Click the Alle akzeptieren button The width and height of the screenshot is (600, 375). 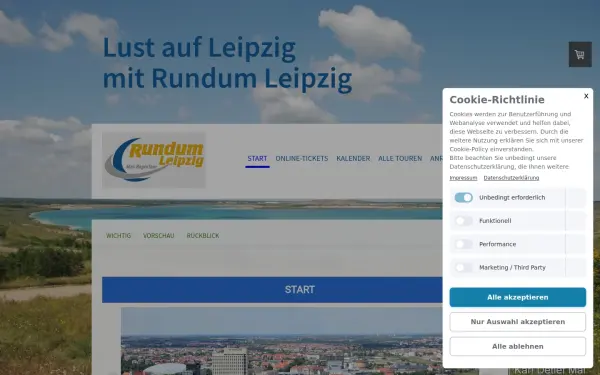[x=517, y=297]
